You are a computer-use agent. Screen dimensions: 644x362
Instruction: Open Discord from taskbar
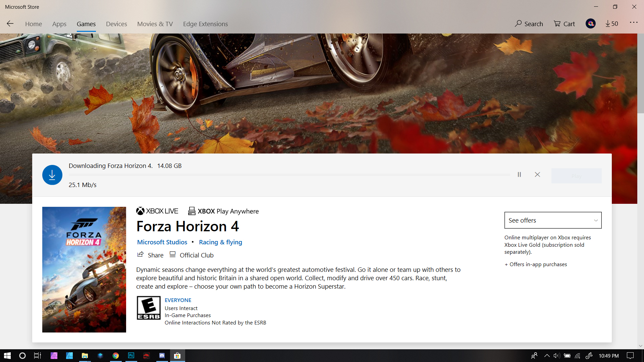click(162, 356)
